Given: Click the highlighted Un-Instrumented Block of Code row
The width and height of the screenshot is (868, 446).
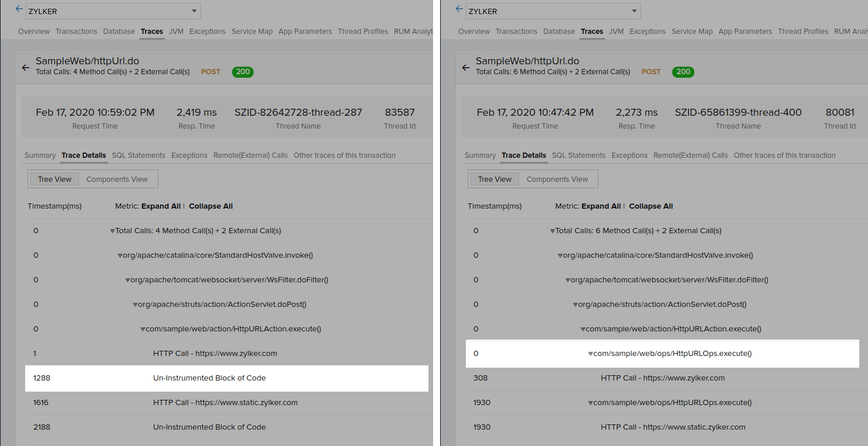Looking at the screenshot, I should (209, 378).
